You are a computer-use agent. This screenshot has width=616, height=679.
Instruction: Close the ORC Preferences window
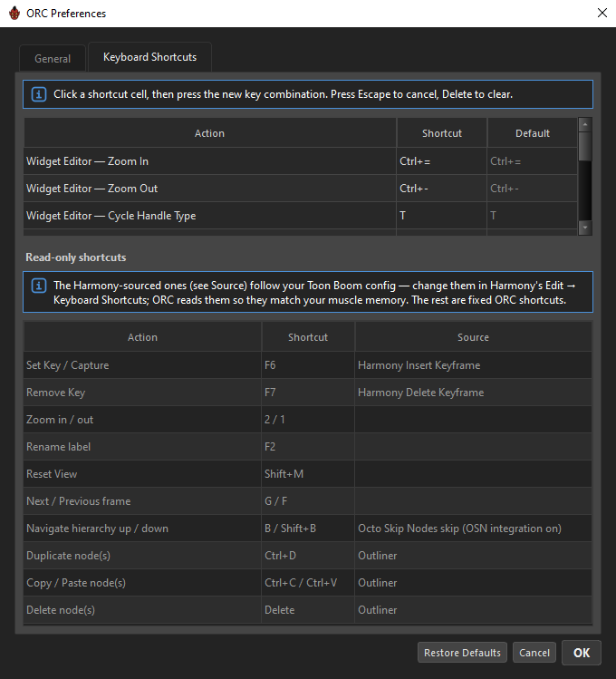[x=602, y=13]
